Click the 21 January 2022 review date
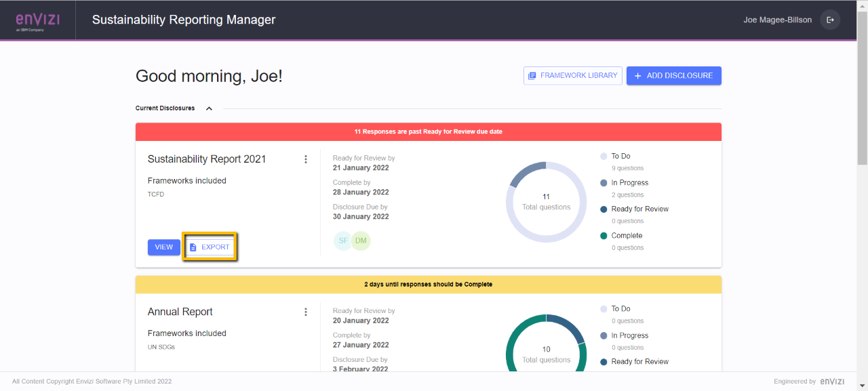This screenshot has width=868, height=391. click(x=361, y=168)
